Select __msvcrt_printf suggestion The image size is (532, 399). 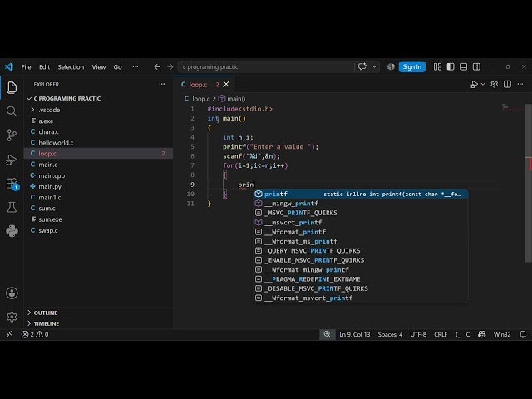[x=361, y=223]
